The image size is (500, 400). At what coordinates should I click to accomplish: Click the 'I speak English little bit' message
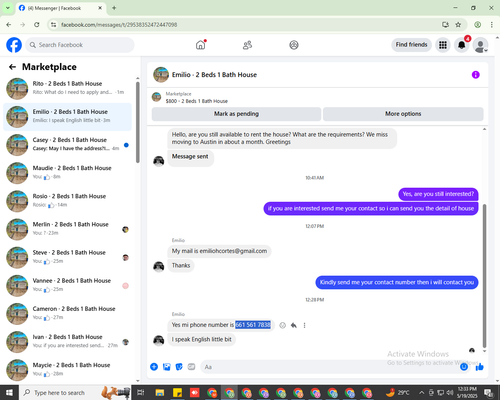pos(202,339)
